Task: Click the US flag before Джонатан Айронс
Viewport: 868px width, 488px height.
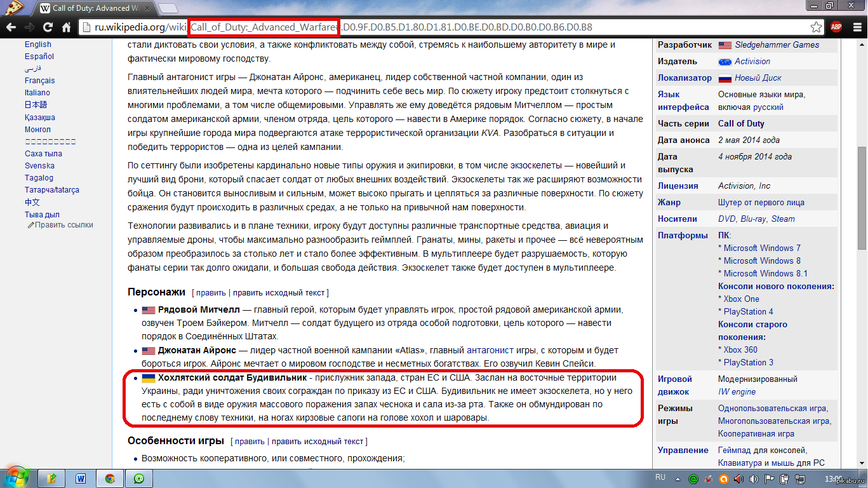Action: [149, 351]
